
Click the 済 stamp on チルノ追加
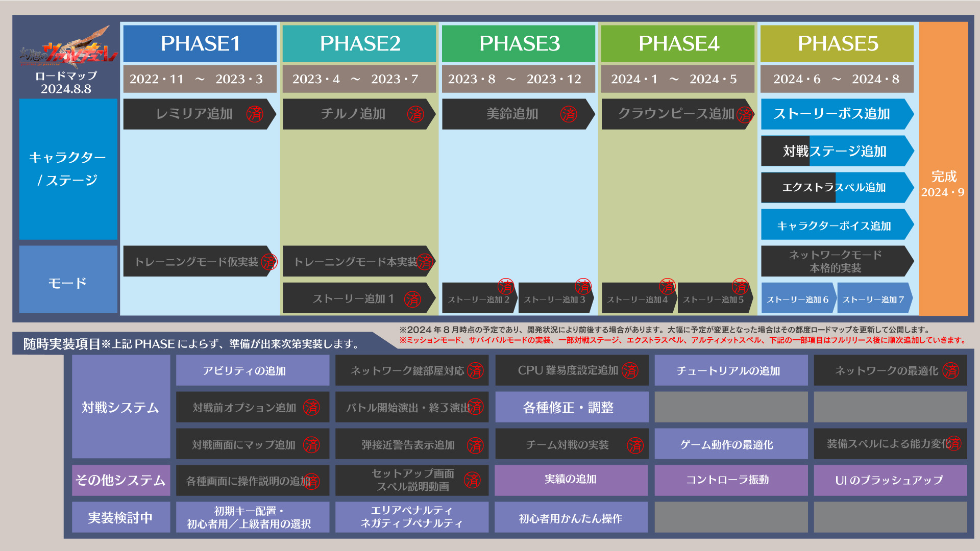tap(415, 114)
